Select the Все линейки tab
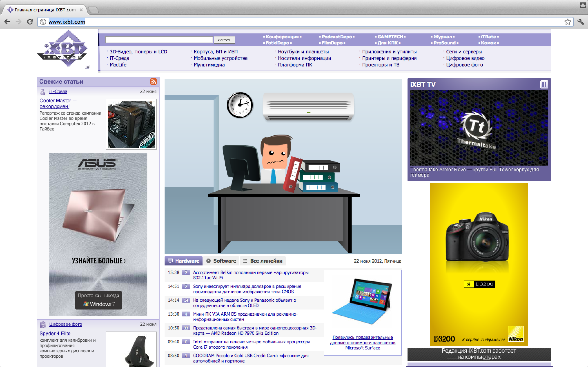The image size is (588, 367). [263, 261]
